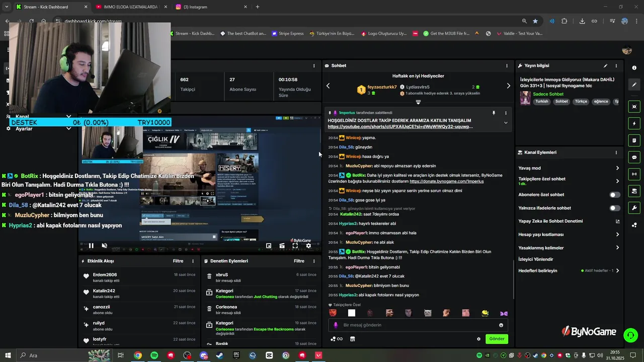This screenshot has width=644, height=362.
Task: Toggle Yalnızca ifadelerle sohbet switch
Action: [x=615, y=208]
